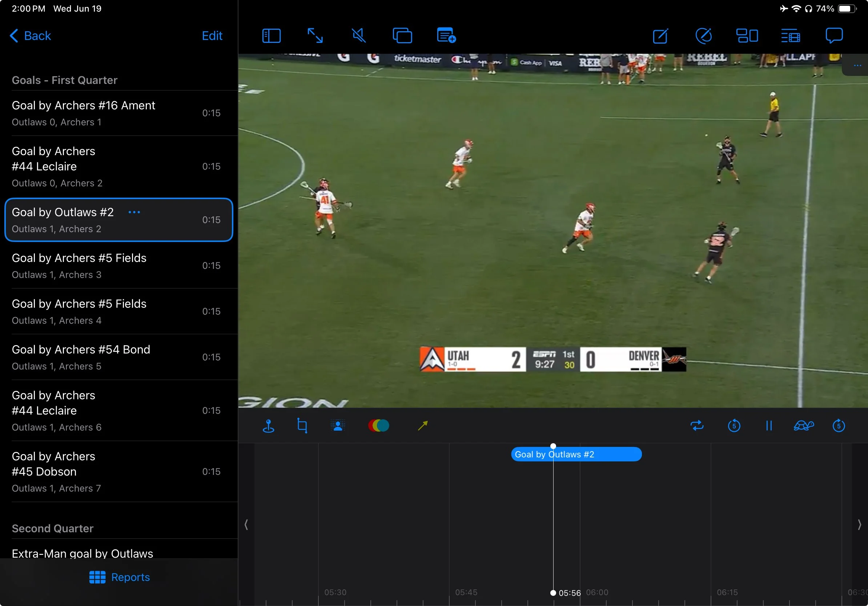Image resolution: width=868 pixels, height=606 pixels.
Task: Click the add-to-playlist icon in the top toolbar
Action: click(446, 36)
